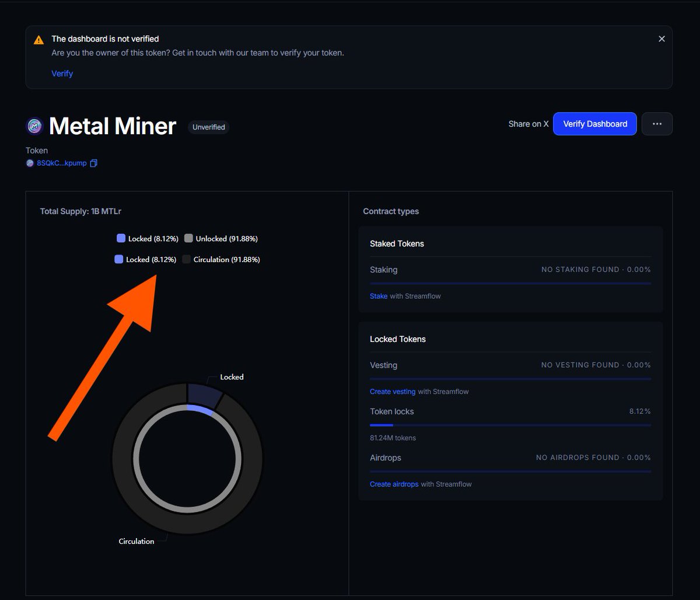This screenshot has width=700, height=600.
Task: Toggle the Circulation (91.88%) legend item
Action: (x=221, y=260)
